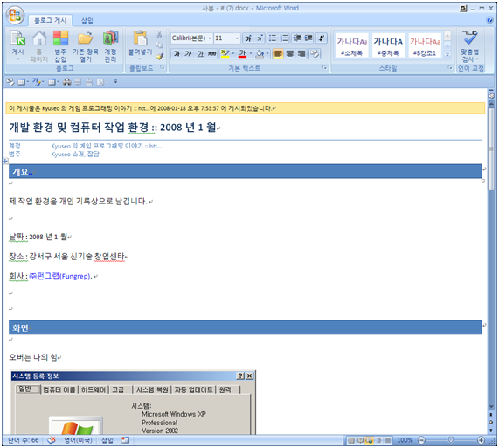Switch to the 삽입 ribbon tab

click(87, 21)
